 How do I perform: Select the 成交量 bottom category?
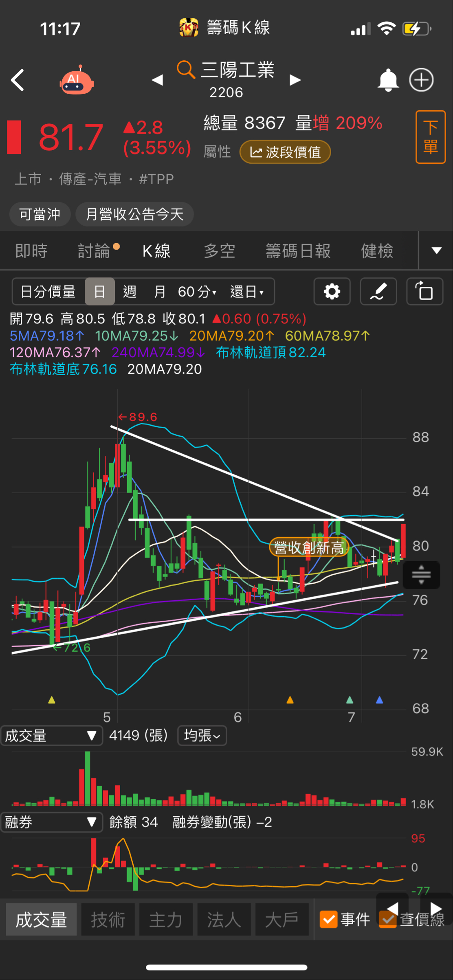41,920
